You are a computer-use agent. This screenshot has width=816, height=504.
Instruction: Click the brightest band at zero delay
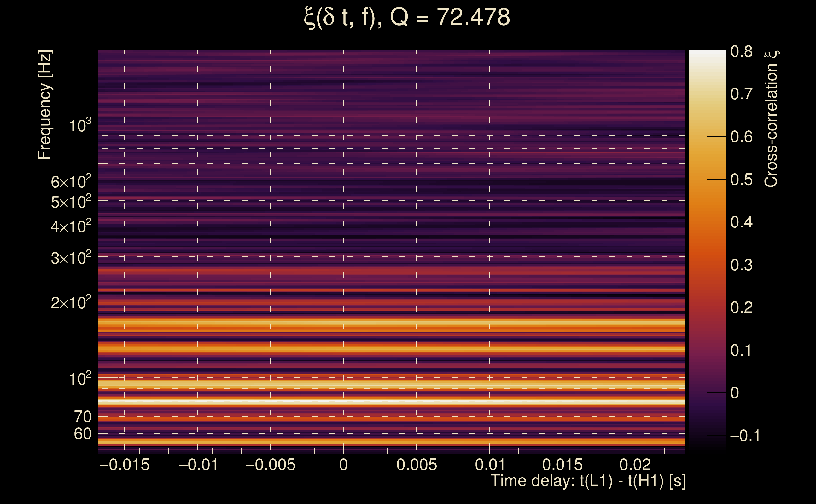(x=343, y=402)
